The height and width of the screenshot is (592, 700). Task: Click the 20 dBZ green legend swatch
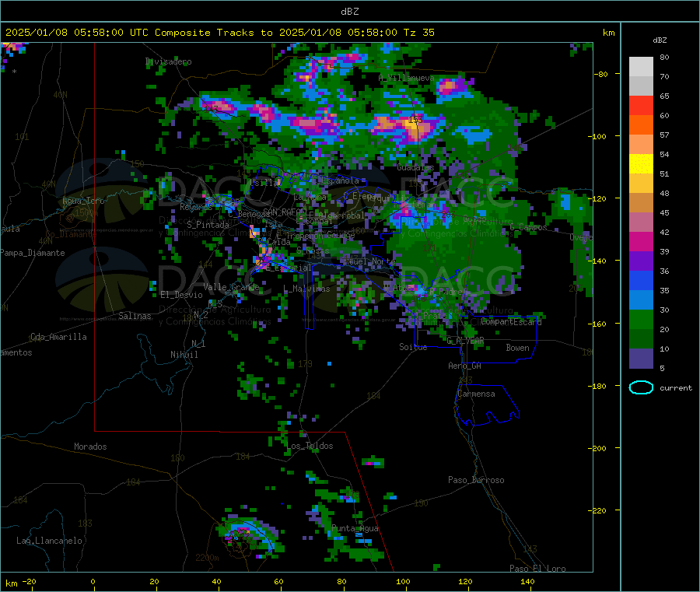pyautogui.click(x=641, y=319)
